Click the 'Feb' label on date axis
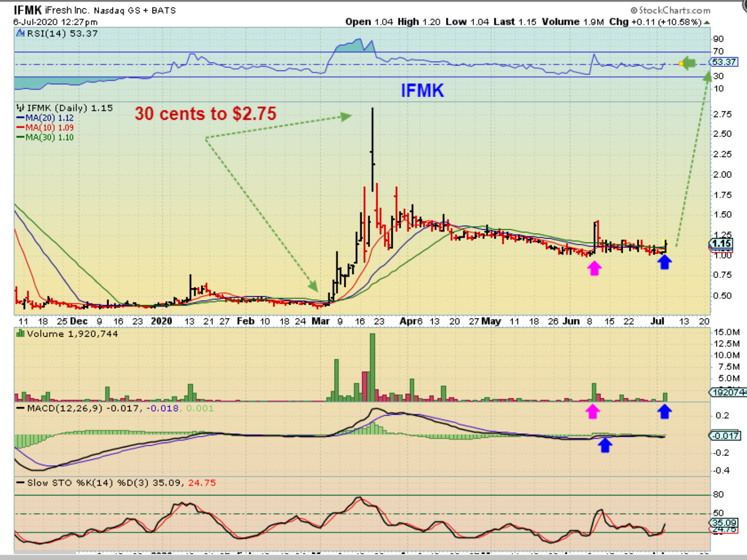Viewport: 747px width, 560px height. tap(246, 321)
